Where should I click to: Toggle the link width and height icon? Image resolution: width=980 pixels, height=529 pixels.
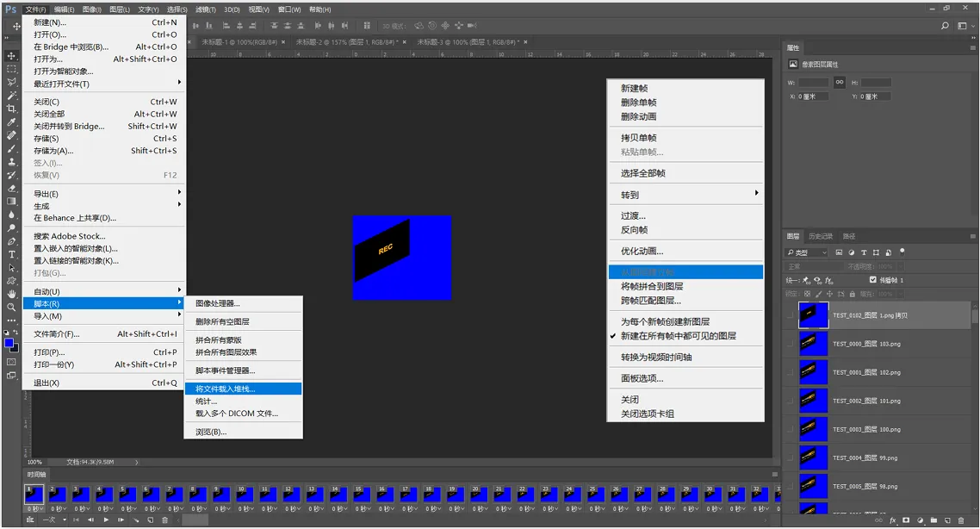tap(840, 82)
